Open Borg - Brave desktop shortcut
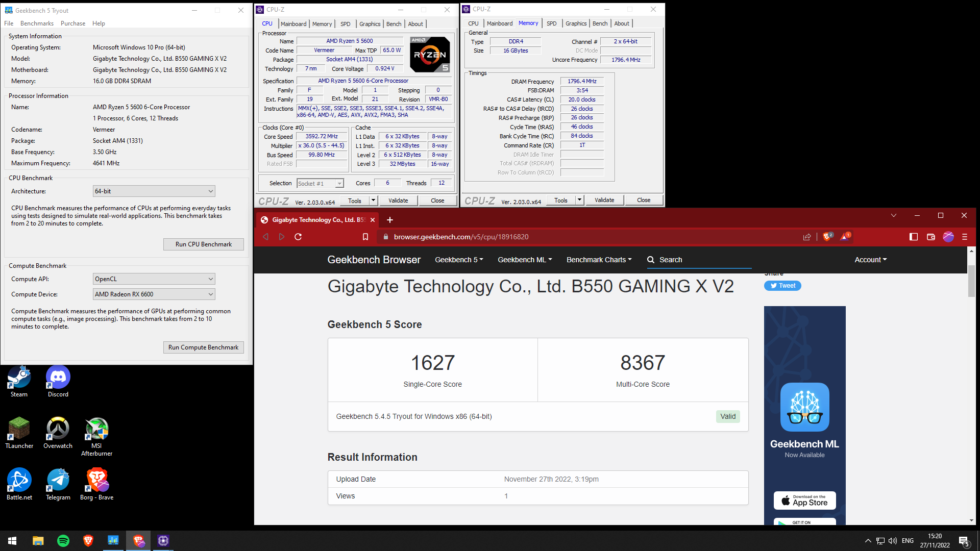 [x=97, y=485]
